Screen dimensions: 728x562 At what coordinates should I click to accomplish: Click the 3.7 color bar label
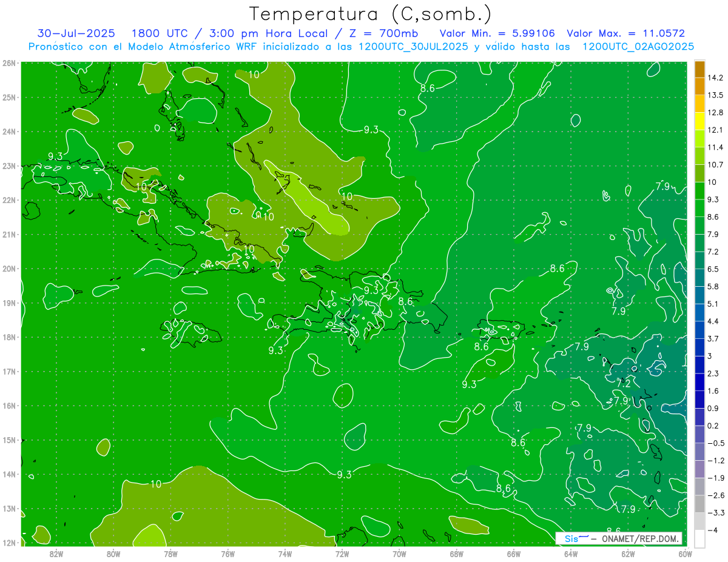pos(713,339)
